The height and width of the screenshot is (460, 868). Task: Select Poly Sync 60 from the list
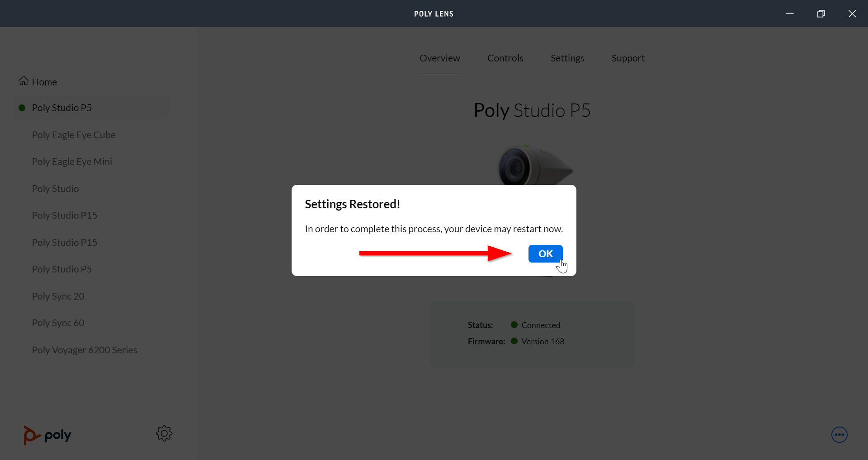[x=58, y=323]
